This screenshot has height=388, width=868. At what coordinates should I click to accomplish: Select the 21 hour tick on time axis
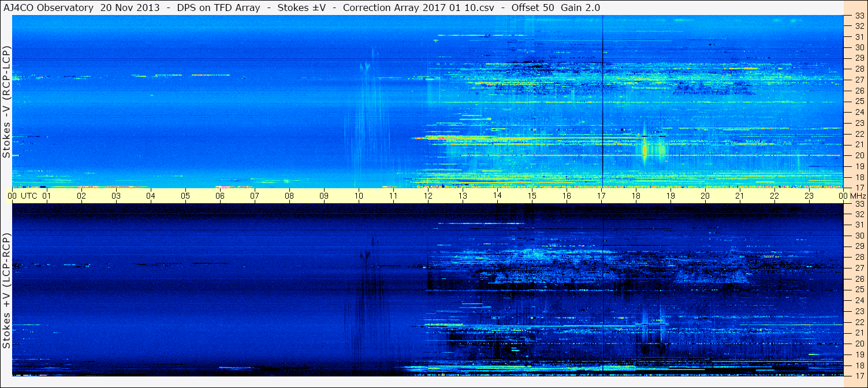[740, 196]
